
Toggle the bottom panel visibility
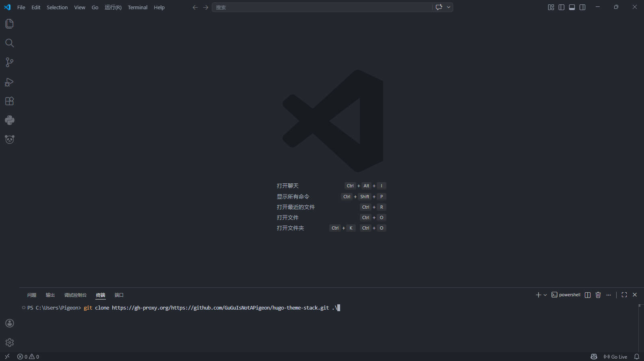coord(572,7)
